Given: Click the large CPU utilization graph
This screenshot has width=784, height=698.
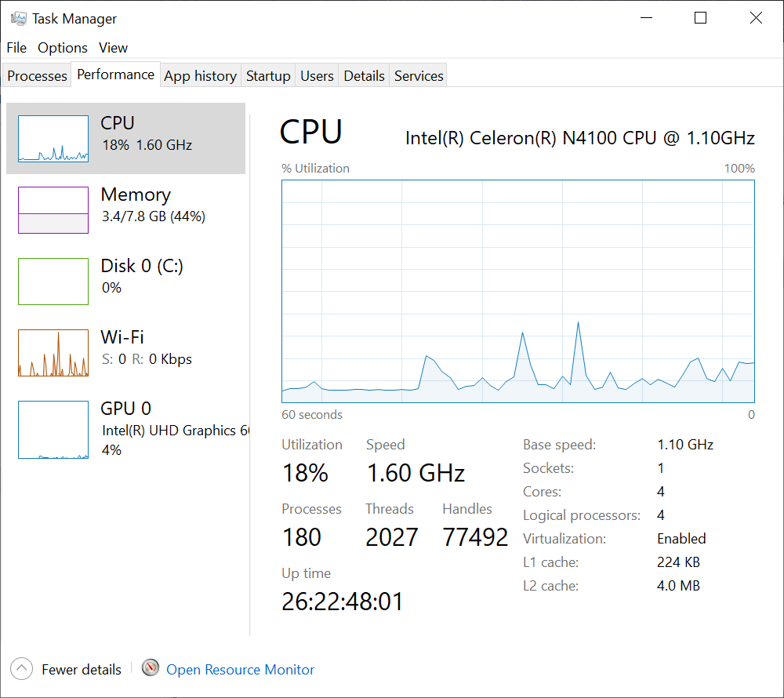Looking at the screenshot, I should point(518,291).
